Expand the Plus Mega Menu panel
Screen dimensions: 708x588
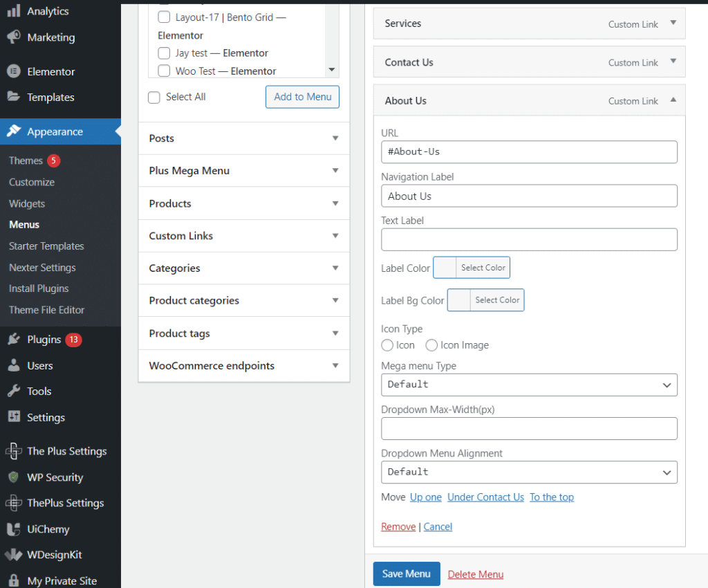click(244, 171)
